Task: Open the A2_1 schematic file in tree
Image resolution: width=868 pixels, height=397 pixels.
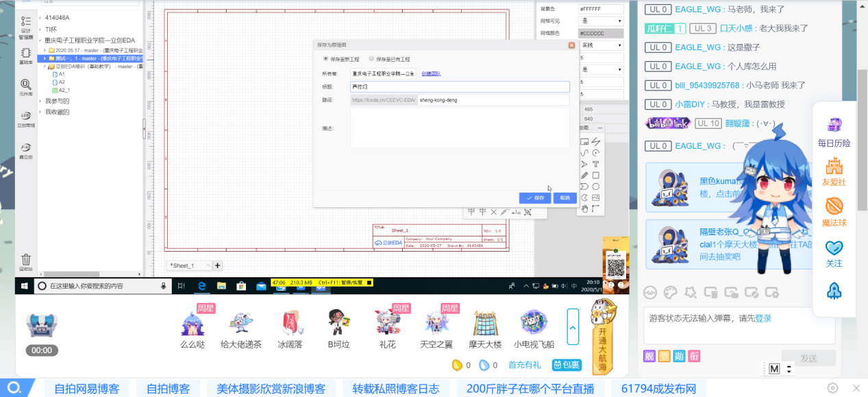Action: (64, 90)
